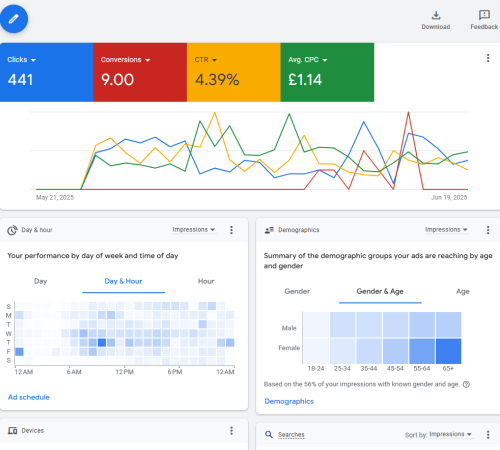The height and width of the screenshot is (450, 500).
Task: Click the red conversions peak on the chart
Action: pos(408,113)
